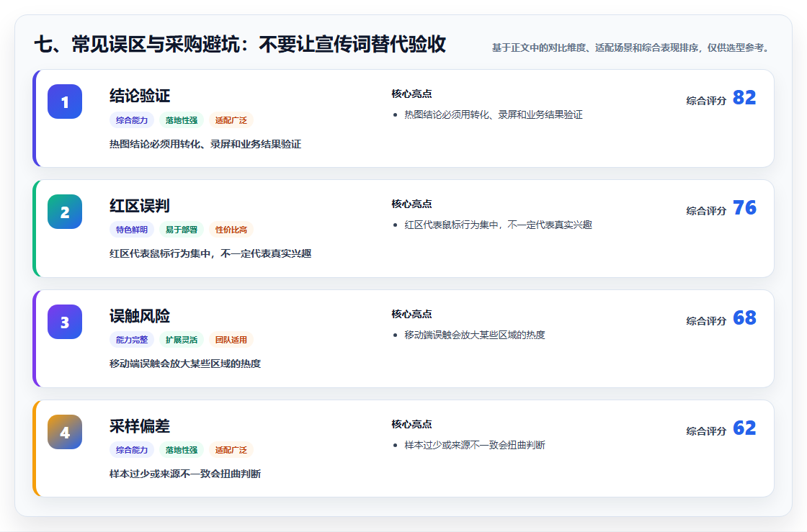Click 核心亮点 heading in 结论验证 card

411,94
